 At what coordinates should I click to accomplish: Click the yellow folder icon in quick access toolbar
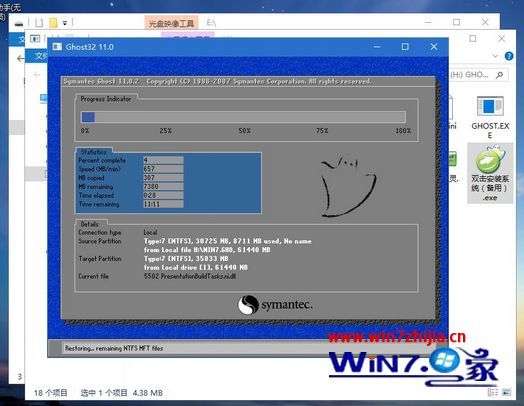(x=53, y=23)
